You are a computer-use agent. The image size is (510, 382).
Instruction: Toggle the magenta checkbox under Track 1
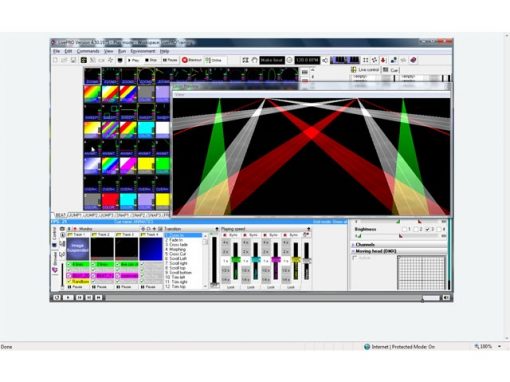click(69, 276)
